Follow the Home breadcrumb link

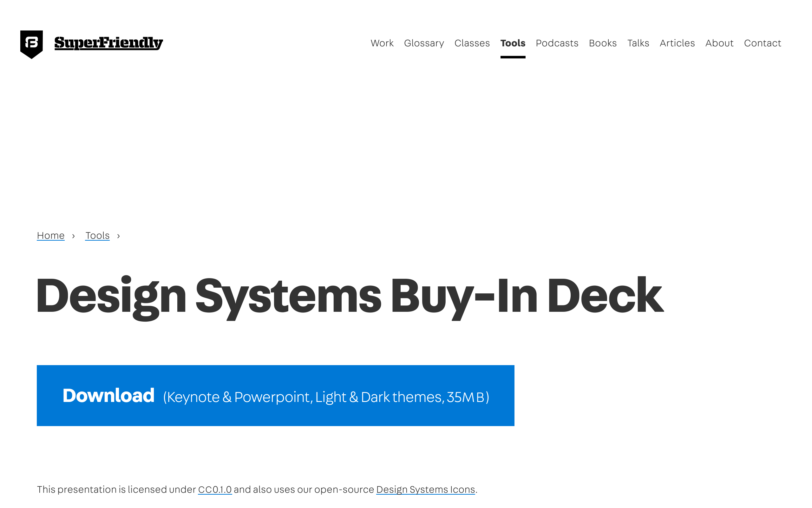[x=51, y=236]
